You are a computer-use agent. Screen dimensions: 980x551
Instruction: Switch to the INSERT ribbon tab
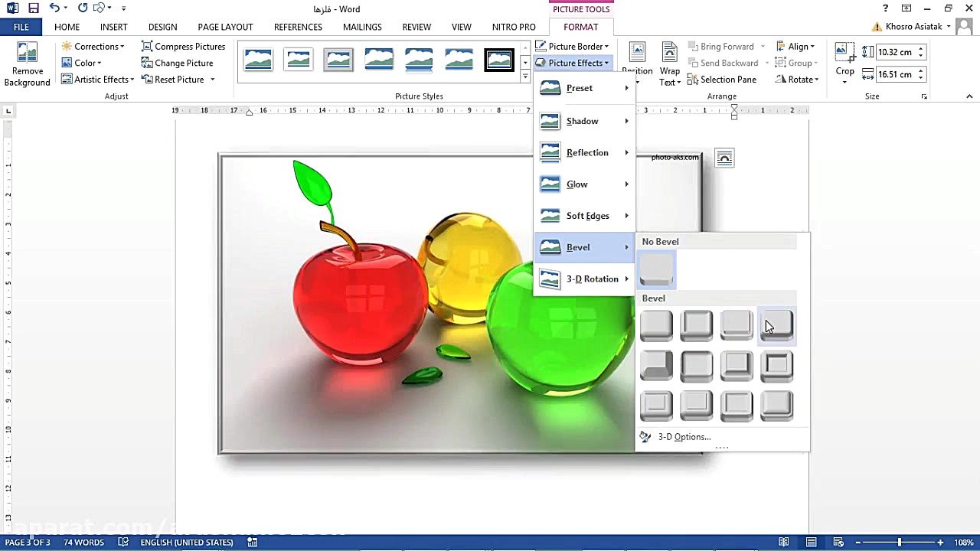(x=113, y=27)
